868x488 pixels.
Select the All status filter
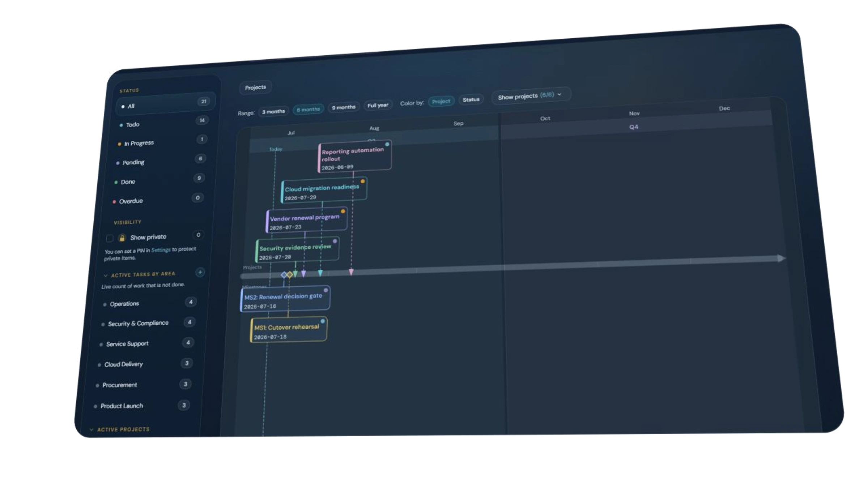[166, 104]
